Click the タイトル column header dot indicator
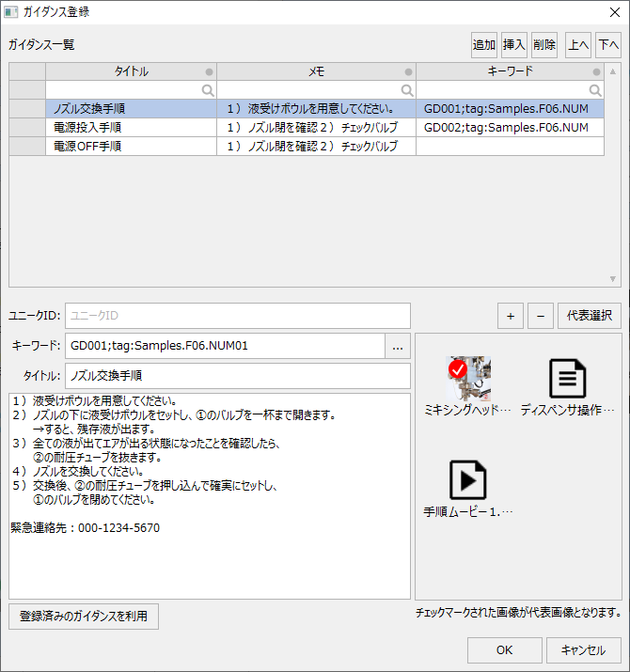 coord(209,71)
